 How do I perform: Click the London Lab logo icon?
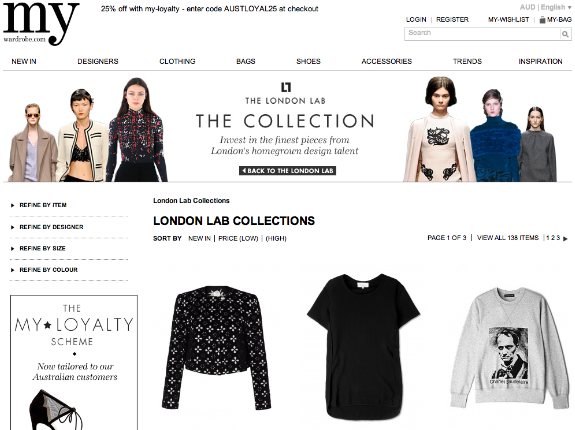tap(286, 87)
